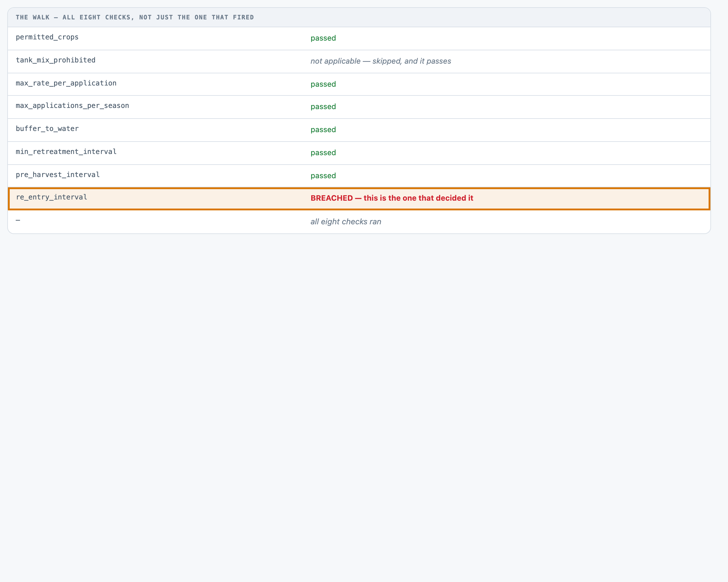Click the dash in the last row

(x=18, y=220)
